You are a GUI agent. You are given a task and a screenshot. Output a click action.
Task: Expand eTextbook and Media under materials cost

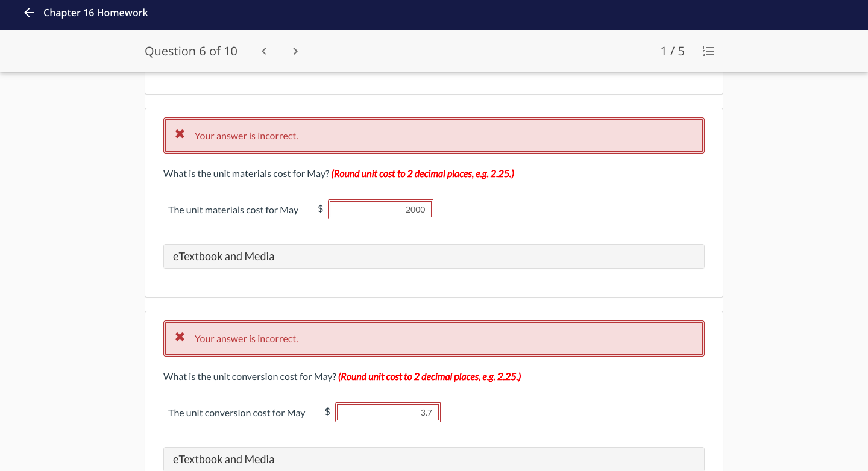click(x=434, y=257)
